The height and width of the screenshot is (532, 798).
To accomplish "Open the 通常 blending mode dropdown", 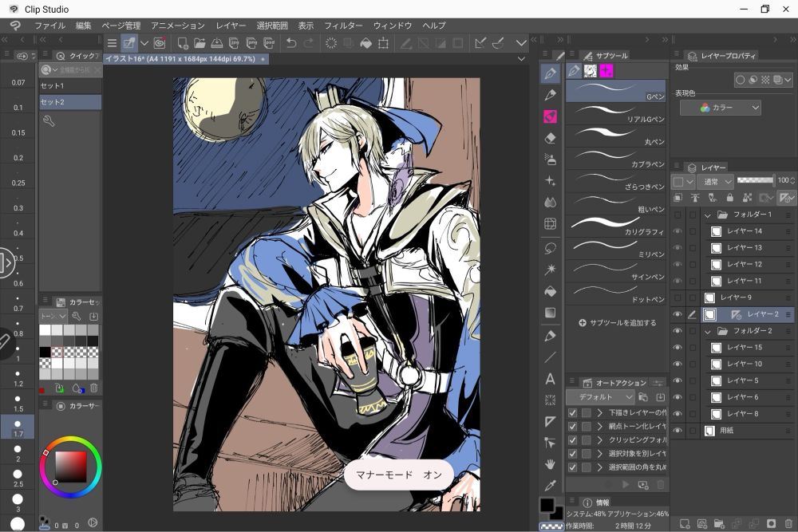I will 716,182.
